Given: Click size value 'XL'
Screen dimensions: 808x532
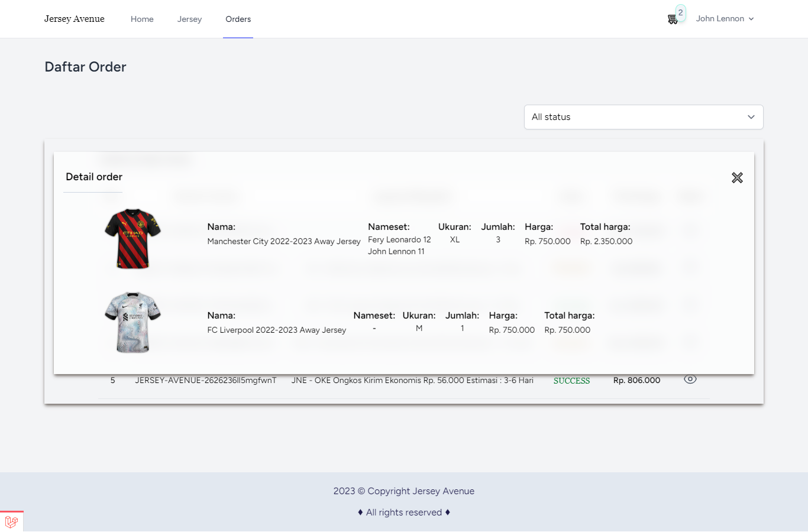Looking at the screenshot, I should 455,239.
